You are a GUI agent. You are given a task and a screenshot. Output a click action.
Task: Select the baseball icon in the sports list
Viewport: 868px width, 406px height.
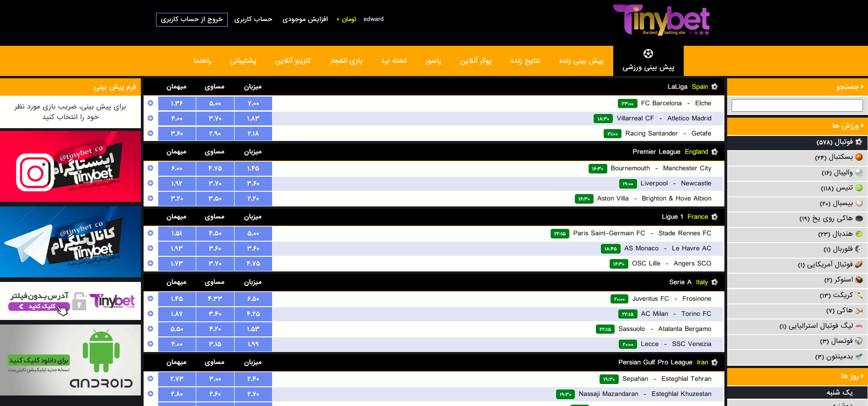click(859, 203)
